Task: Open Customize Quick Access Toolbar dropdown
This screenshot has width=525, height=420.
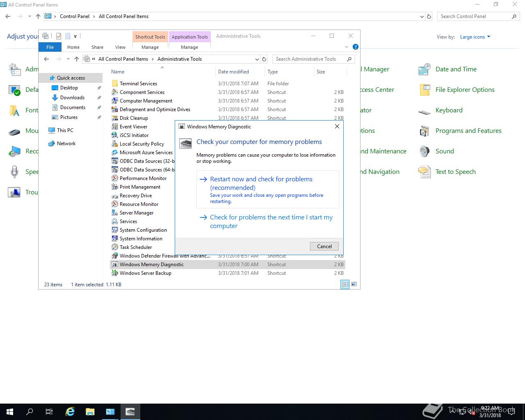Action: [75, 37]
